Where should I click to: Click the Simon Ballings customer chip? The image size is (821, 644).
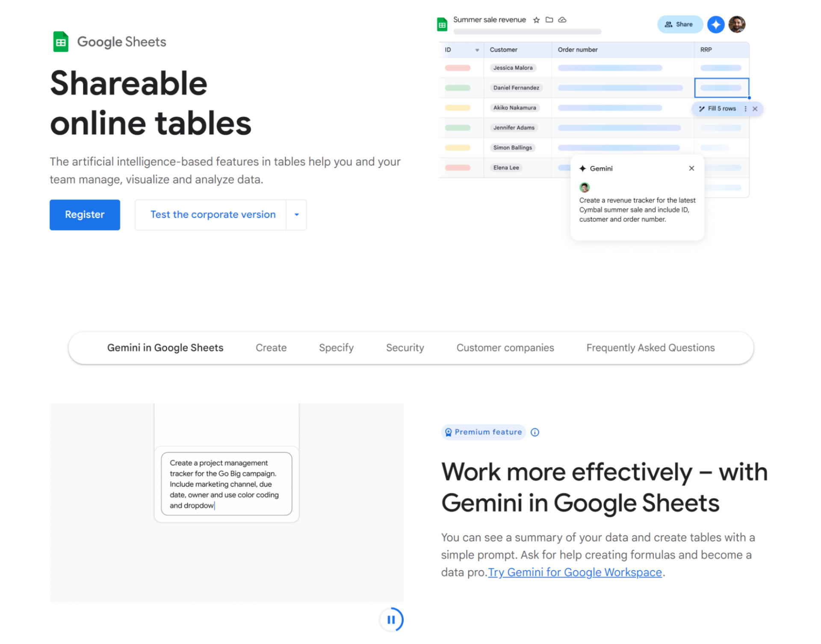click(512, 147)
